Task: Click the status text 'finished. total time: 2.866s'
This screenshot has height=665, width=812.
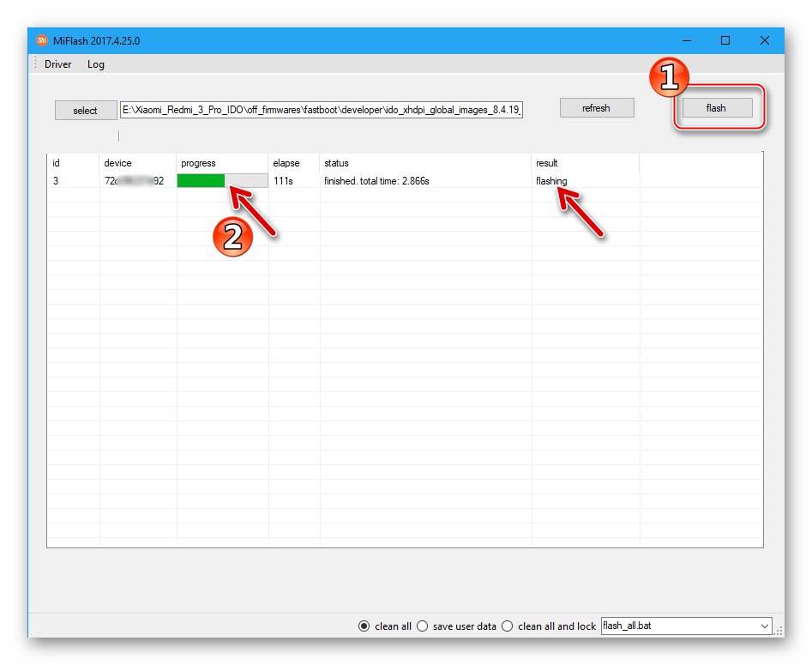Action: click(x=376, y=181)
